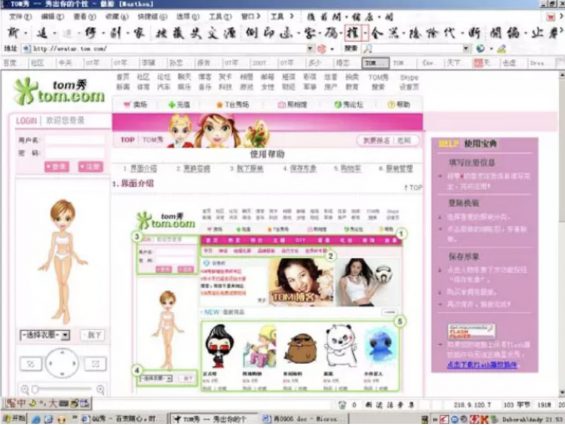This screenshot has height=425, width=565.
Task: Click the 脱下 take-off button
Action: [93, 335]
